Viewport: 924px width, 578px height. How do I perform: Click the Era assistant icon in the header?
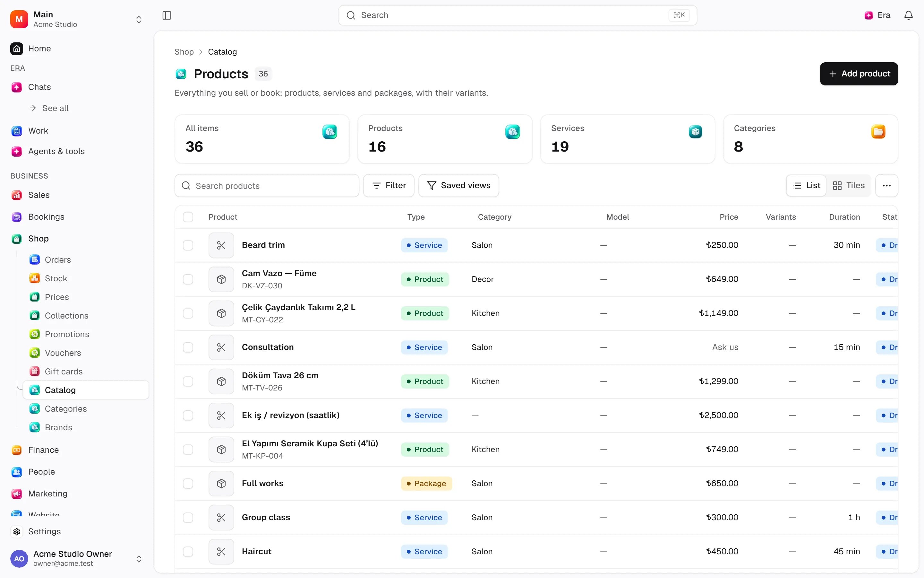click(x=868, y=15)
